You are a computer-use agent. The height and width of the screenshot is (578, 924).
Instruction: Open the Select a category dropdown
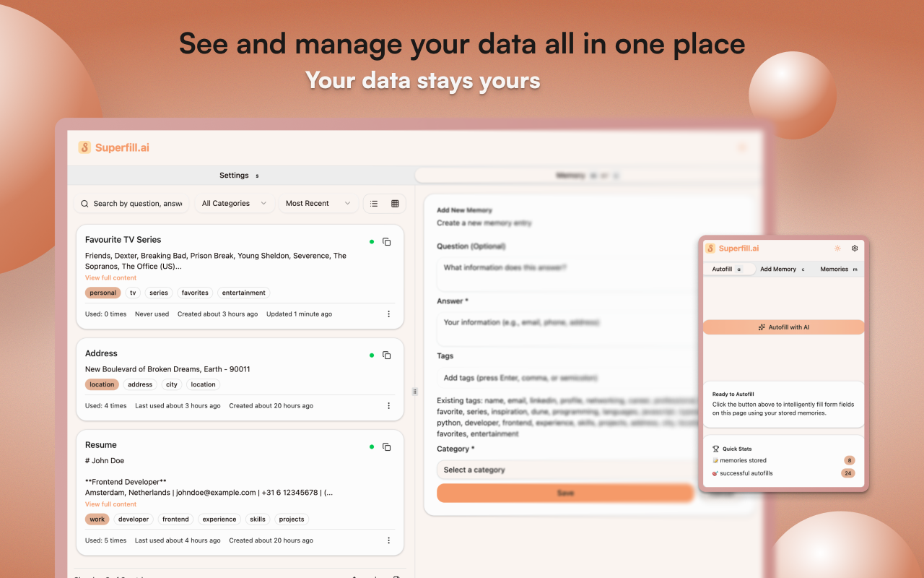pos(563,470)
